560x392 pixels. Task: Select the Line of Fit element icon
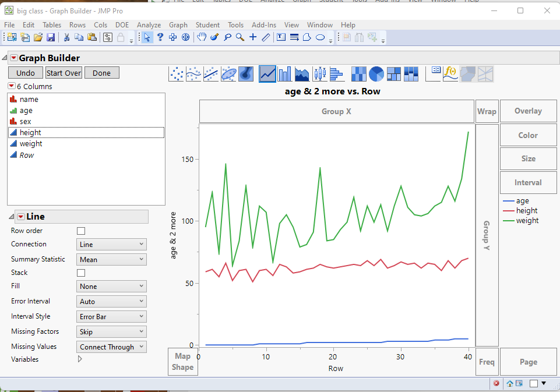211,74
